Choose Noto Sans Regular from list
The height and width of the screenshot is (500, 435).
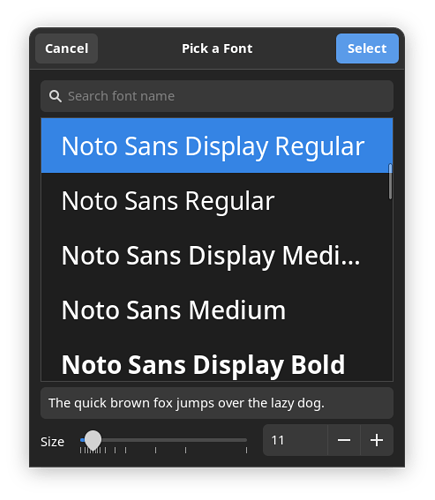click(x=217, y=201)
